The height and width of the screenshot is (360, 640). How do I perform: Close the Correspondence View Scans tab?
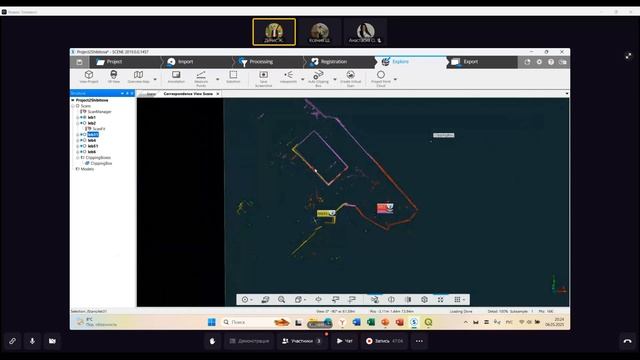point(218,94)
